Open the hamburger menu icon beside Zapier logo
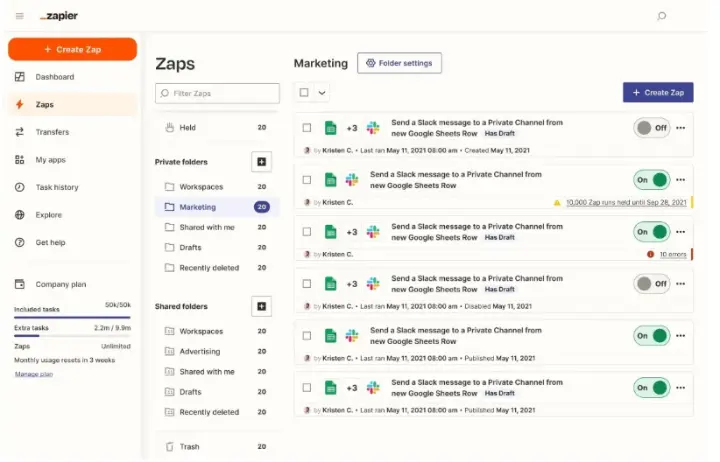The image size is (720, 462). 19,16
